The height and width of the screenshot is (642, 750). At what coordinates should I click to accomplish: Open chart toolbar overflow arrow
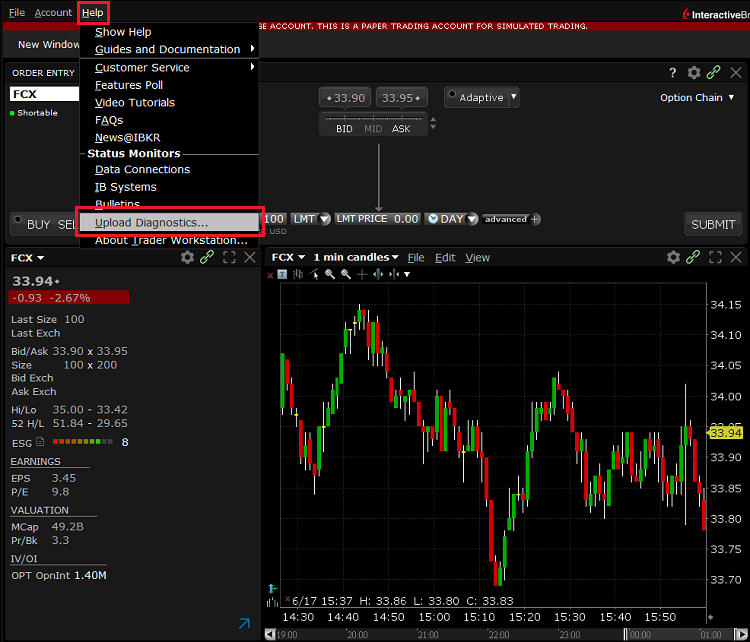(407, 275)
